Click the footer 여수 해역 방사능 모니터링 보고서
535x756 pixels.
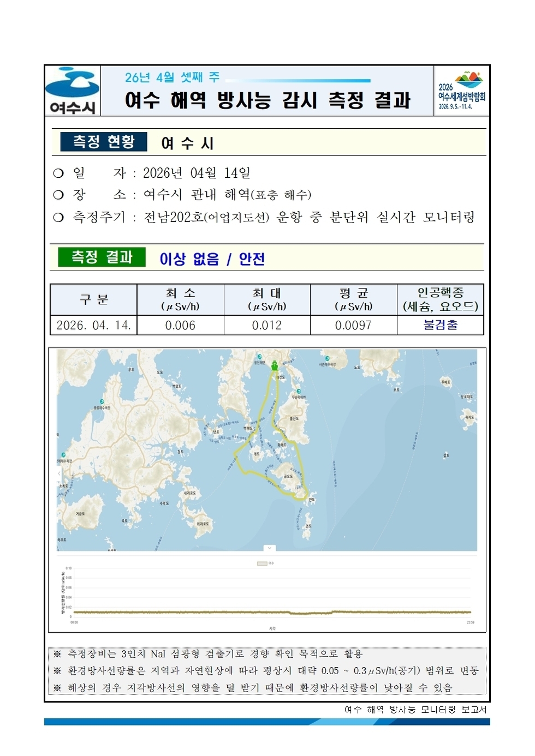pyautogui.click(x=415, y=709)
